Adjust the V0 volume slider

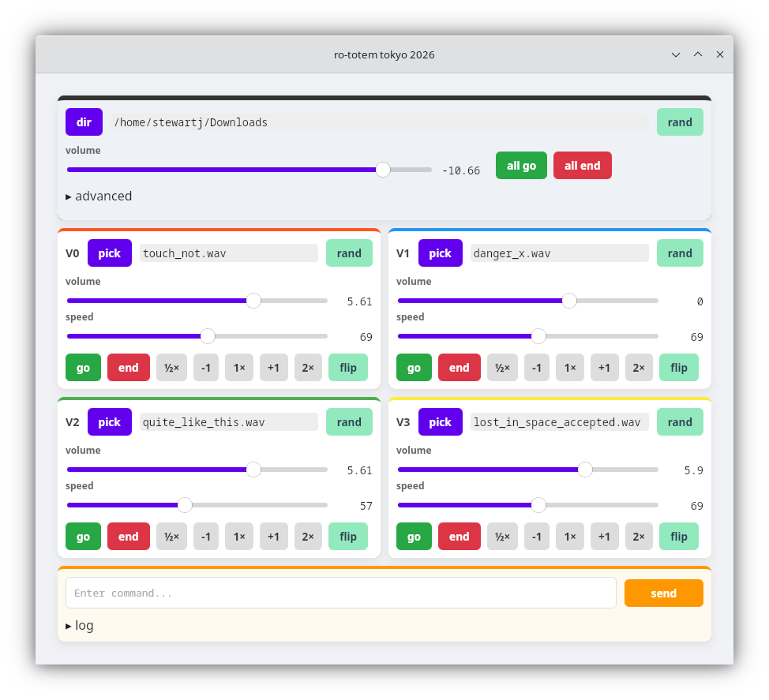coord(197,301)
